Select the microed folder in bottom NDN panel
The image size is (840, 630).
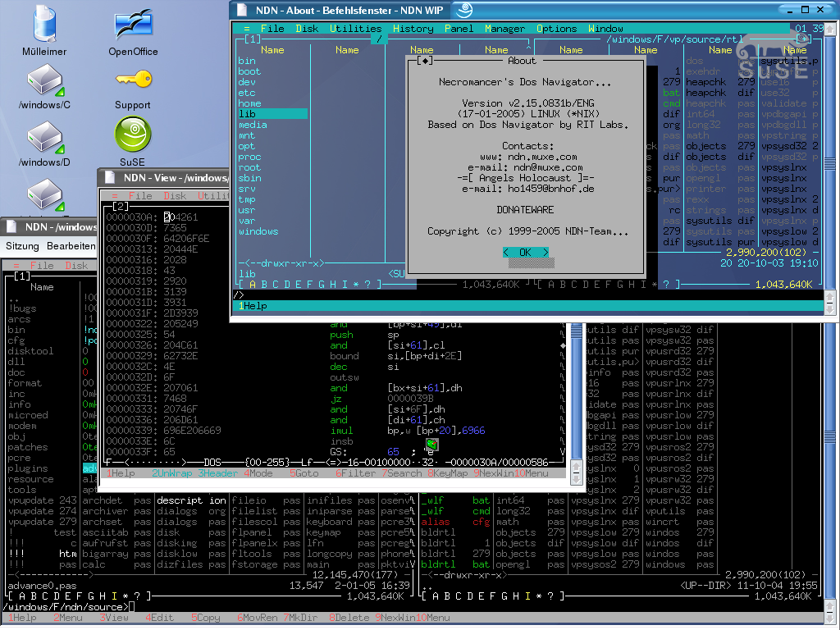pos(28,415)
